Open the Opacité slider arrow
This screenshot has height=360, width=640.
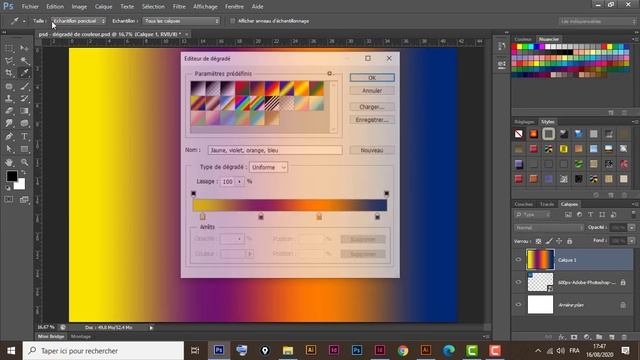click(x=631, y=228)
